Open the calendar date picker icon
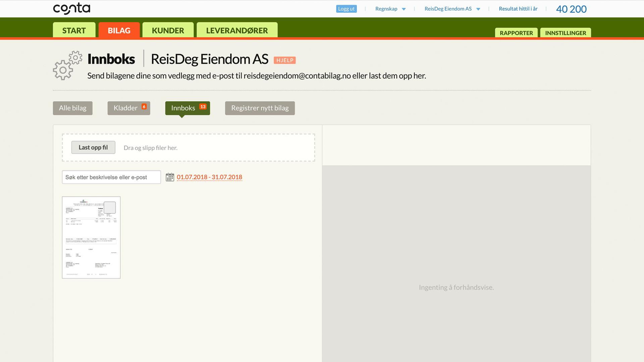The height and width of the screenshot is (362, 644). click(170, 177)
